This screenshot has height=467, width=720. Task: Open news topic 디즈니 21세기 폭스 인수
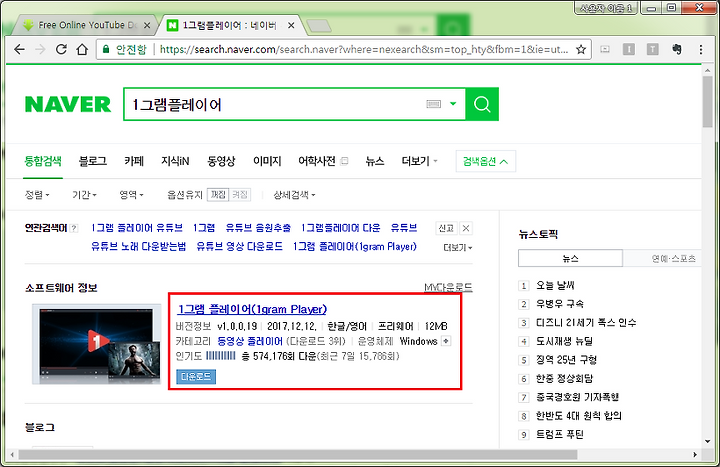click(586, 323)
